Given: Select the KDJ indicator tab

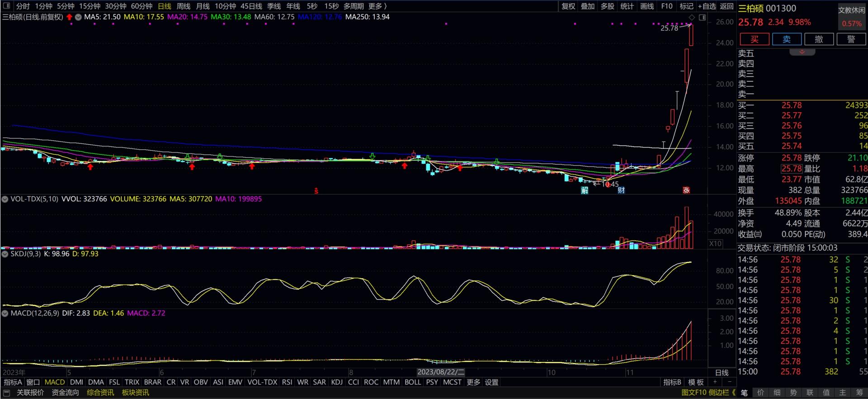Looking at the screenshot, I should click(x=337, y=382).
